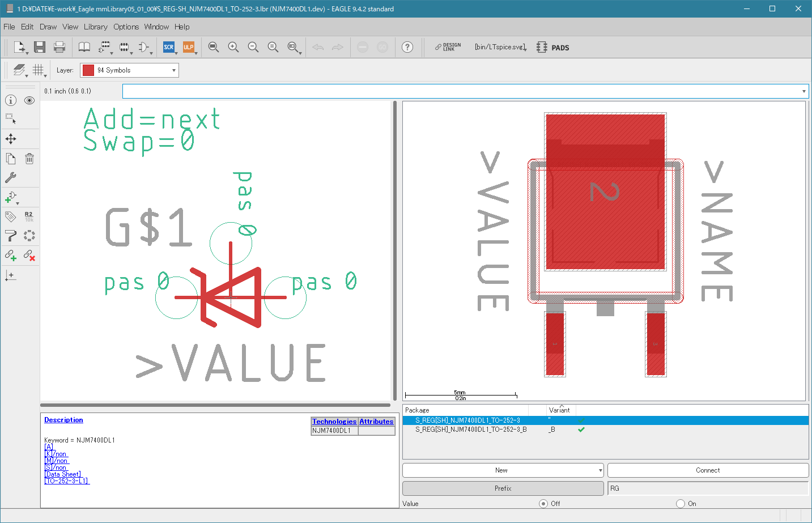Select the Move tool
The width and height of the screenshot is (812, 523).
tap(11, 139)
